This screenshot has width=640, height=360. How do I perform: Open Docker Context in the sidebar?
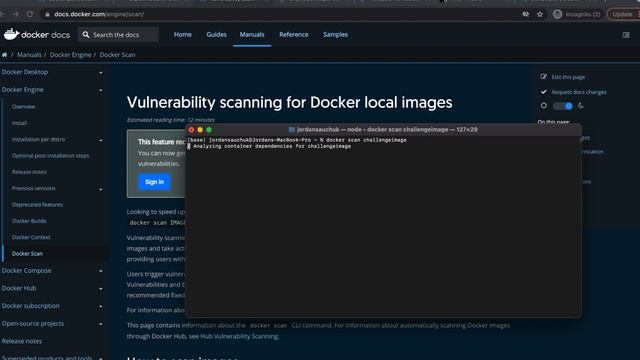[31, 237]
